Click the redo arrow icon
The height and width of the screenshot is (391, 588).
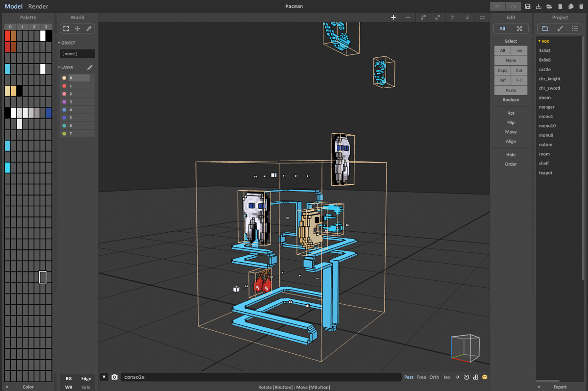click(513, 6)
